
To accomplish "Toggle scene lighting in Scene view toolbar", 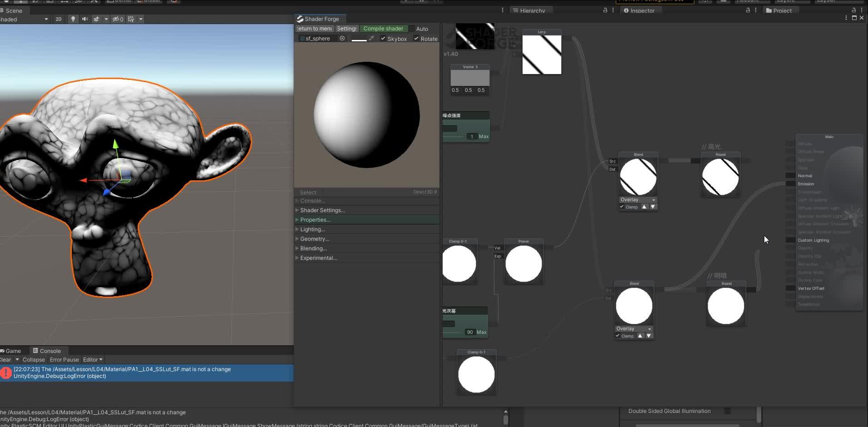I will (73, 19).
